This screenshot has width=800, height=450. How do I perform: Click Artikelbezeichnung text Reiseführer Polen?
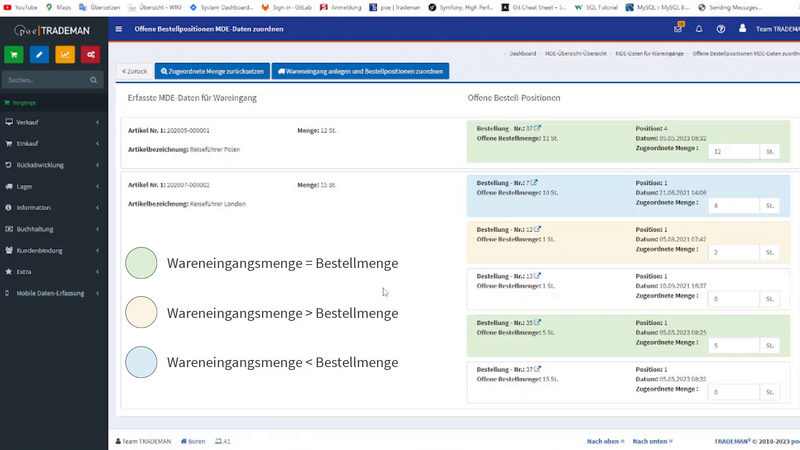[x=215, y=149]
